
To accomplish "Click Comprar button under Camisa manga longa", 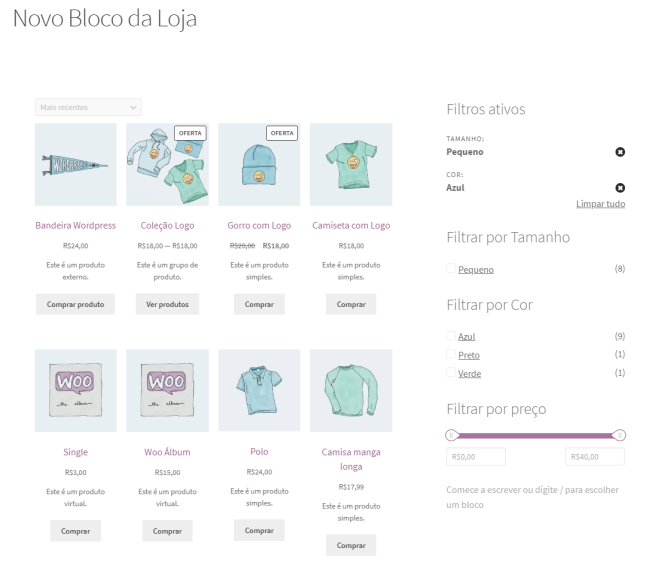I will 351,545.
